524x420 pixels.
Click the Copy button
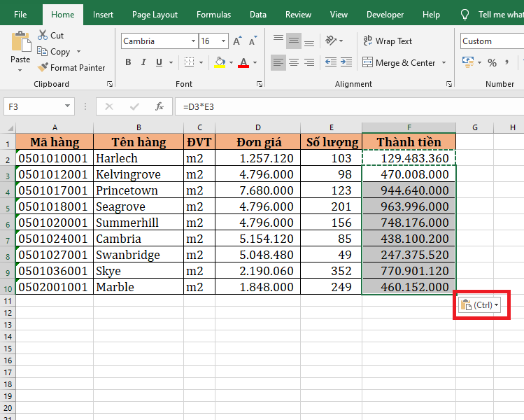click(x=55, y=52)
